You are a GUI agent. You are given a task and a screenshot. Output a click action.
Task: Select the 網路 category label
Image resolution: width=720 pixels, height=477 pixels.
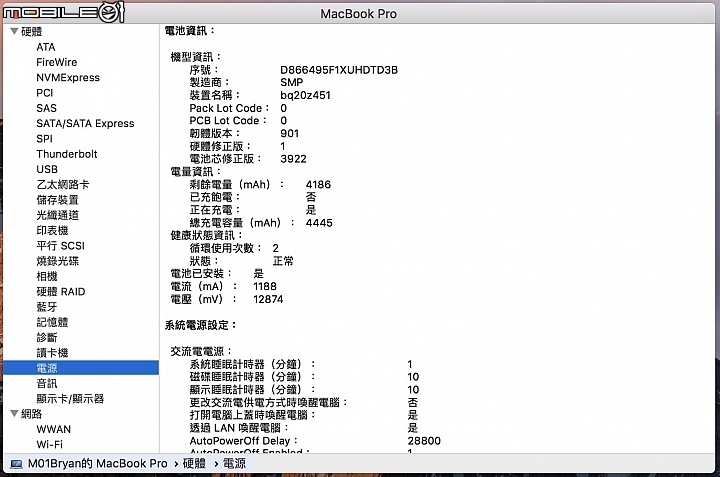pos(31,414)
